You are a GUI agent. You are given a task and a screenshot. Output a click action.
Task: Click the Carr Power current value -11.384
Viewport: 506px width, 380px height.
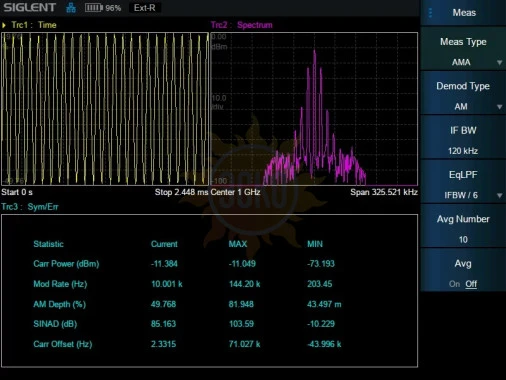pyautogui.click(x=164, y=264)
